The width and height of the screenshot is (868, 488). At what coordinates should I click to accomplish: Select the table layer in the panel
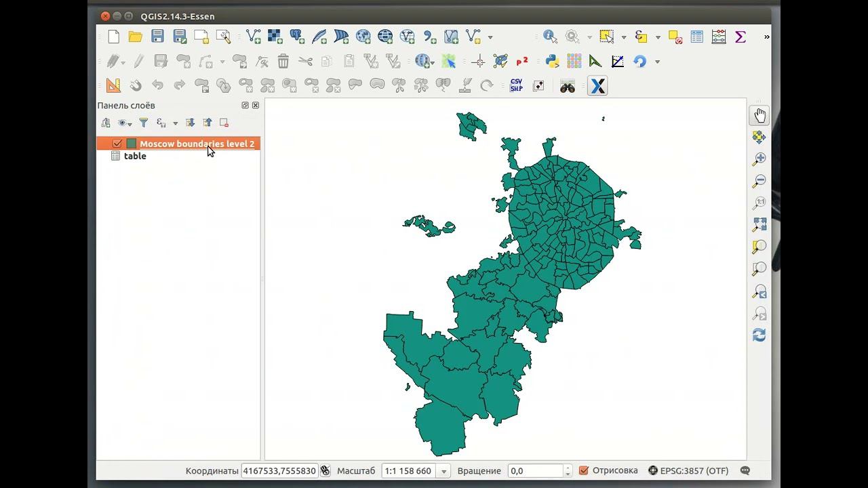tap(135, 156)
